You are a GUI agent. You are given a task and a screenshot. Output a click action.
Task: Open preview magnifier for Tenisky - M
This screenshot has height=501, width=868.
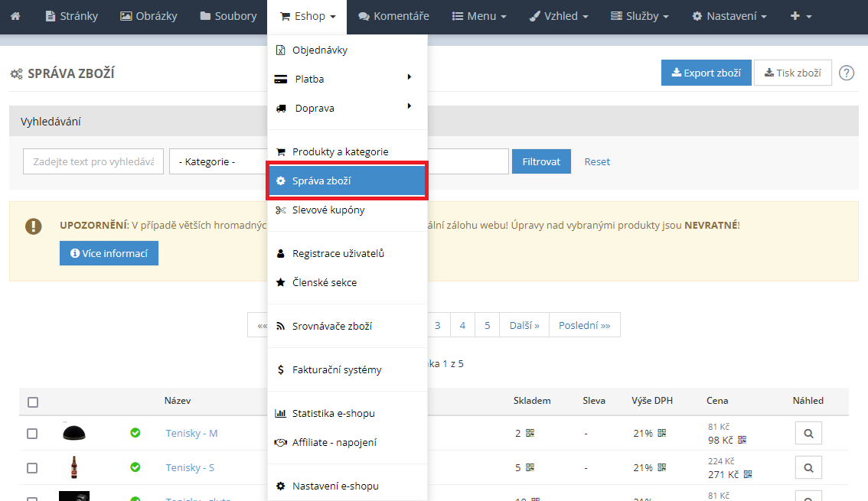coord(808,434)
